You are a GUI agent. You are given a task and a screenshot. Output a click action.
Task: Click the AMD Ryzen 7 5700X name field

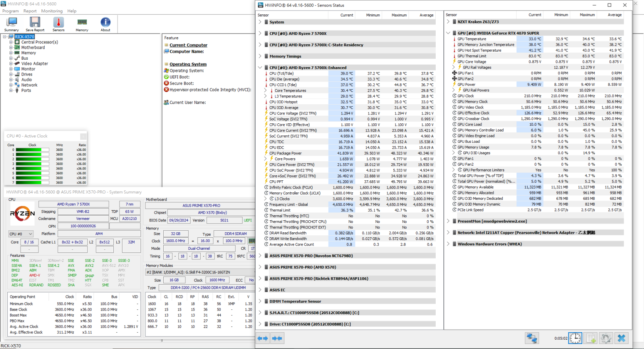pyautogui.click(x=74, y=204)
